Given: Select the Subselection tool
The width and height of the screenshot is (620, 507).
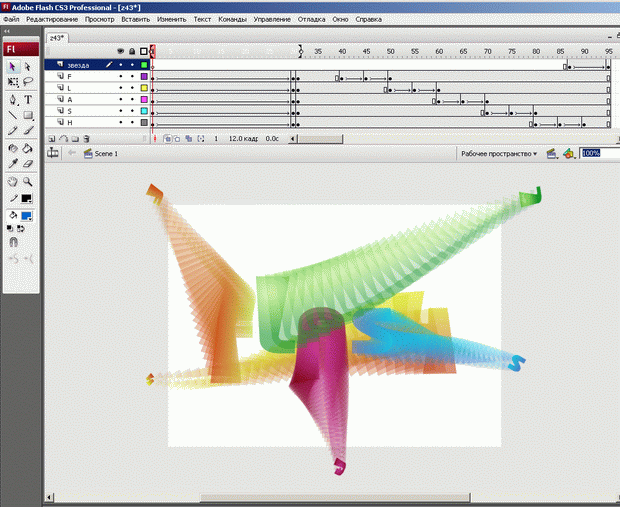Looking at the screenshot, I should coord(27,66).
